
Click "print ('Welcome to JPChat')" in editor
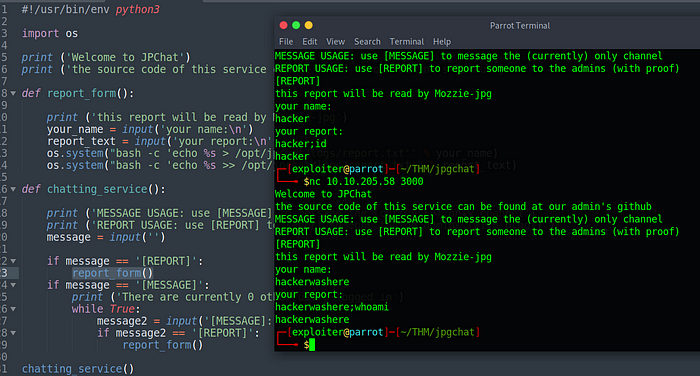click(106, 57)
